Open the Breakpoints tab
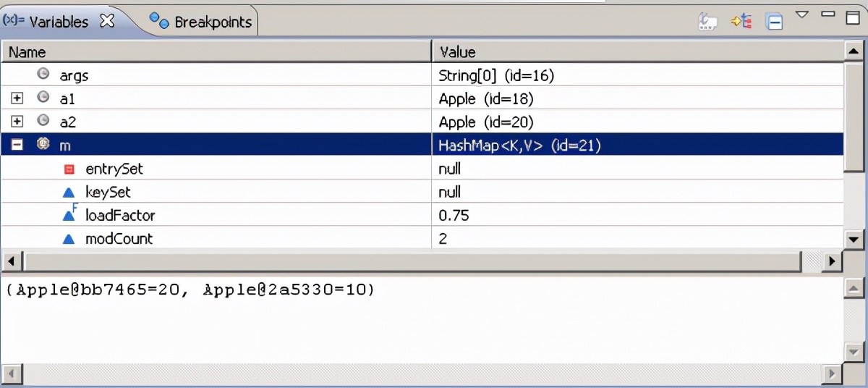 (x=201, y=22)
